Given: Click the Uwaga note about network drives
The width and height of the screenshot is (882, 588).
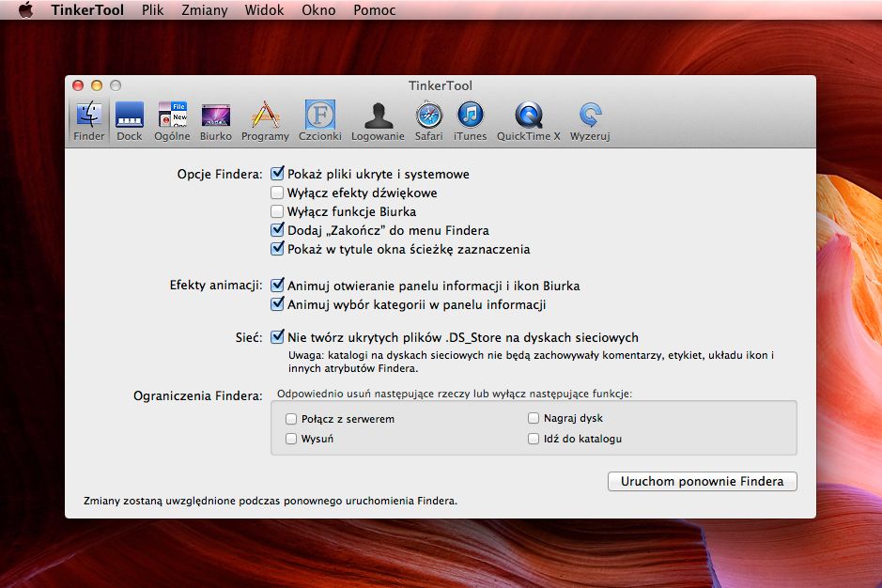Looking at the screenshot, I should point(531,362).
